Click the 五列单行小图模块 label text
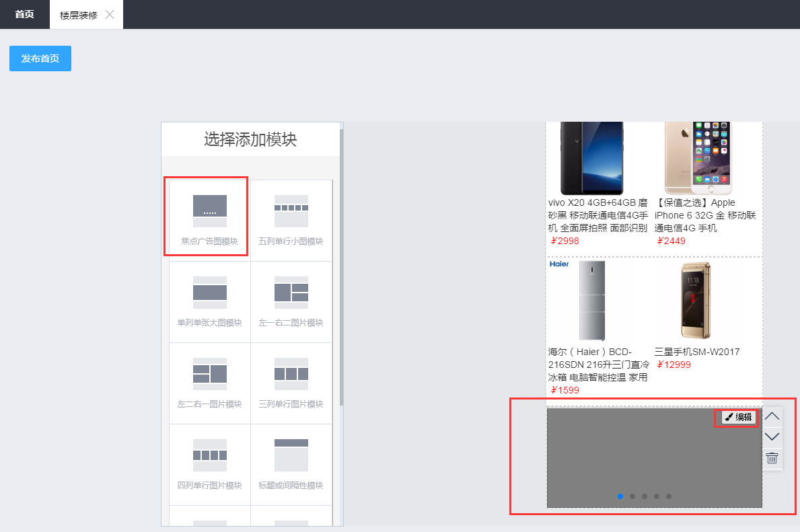The image size is (800, 532). coord(291,241)
